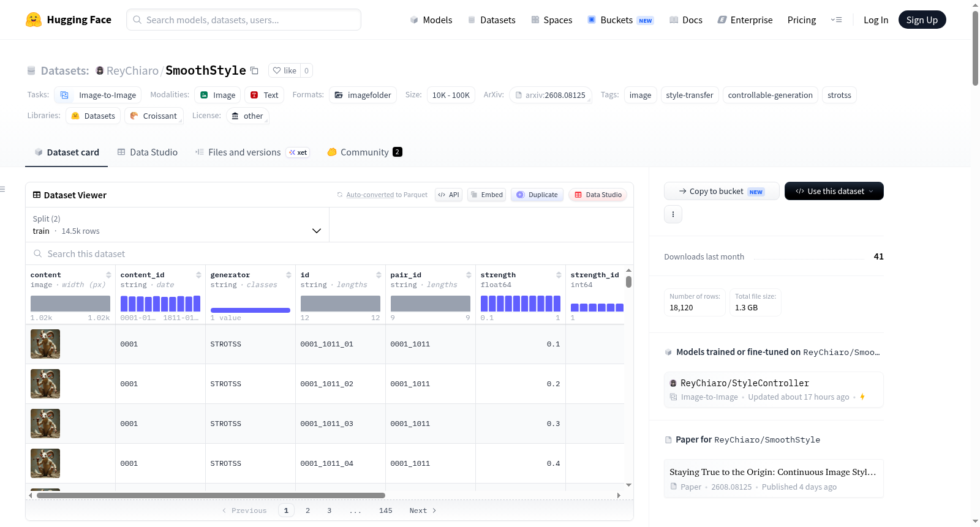Open Data Studio from the viewer header
This screenshot has width=980, height=527.
tap(598, 195)
